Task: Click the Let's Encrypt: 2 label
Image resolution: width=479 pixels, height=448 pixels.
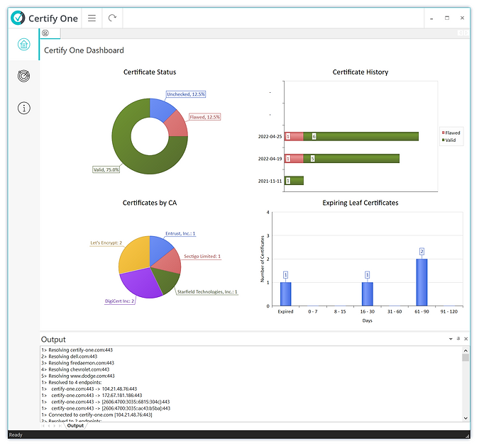Action: coord(106,243)
